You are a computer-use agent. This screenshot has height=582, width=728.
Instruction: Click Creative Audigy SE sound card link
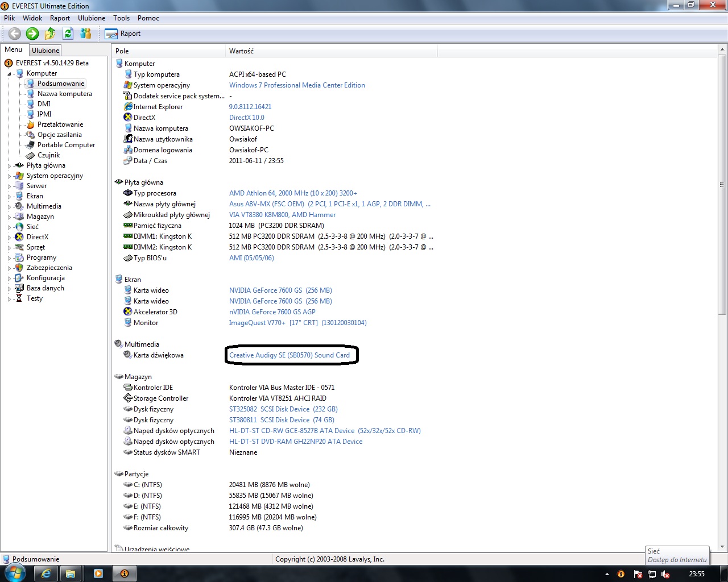[289, 355]
